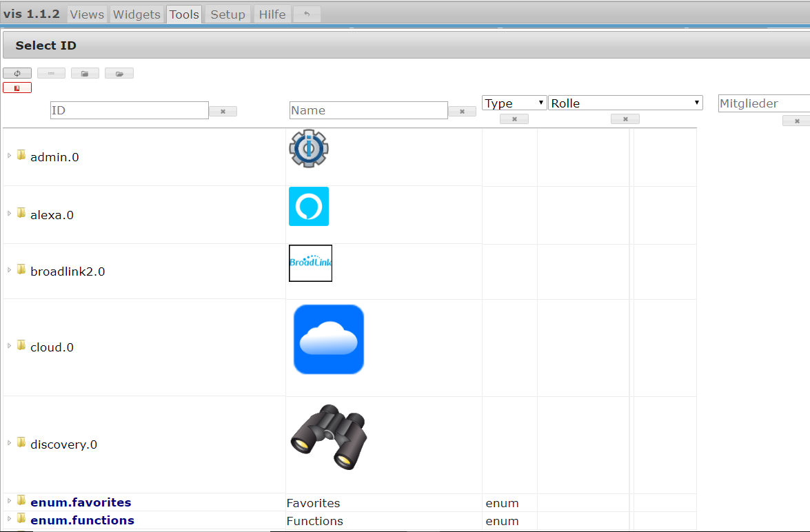810x532 pixels.
Task: Select the discovery.0 tree item
Action: (63, 444)
